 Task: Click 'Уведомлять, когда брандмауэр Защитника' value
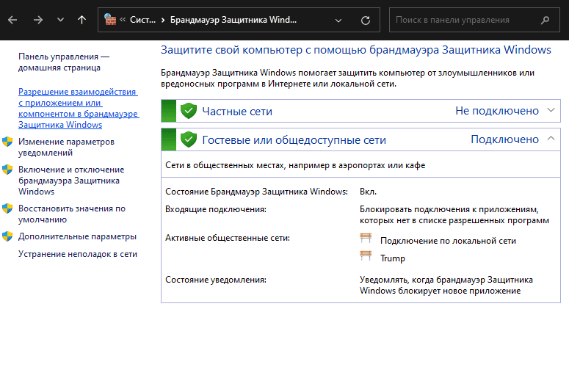point(446,286)
